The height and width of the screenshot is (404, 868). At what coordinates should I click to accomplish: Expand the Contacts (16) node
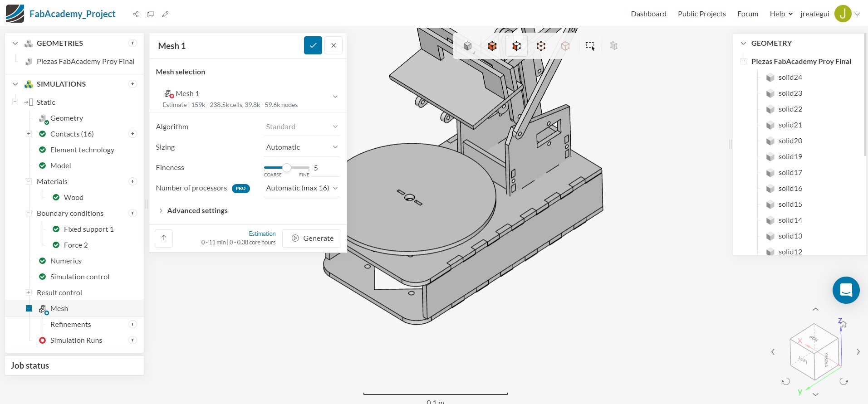pos(29,134)
